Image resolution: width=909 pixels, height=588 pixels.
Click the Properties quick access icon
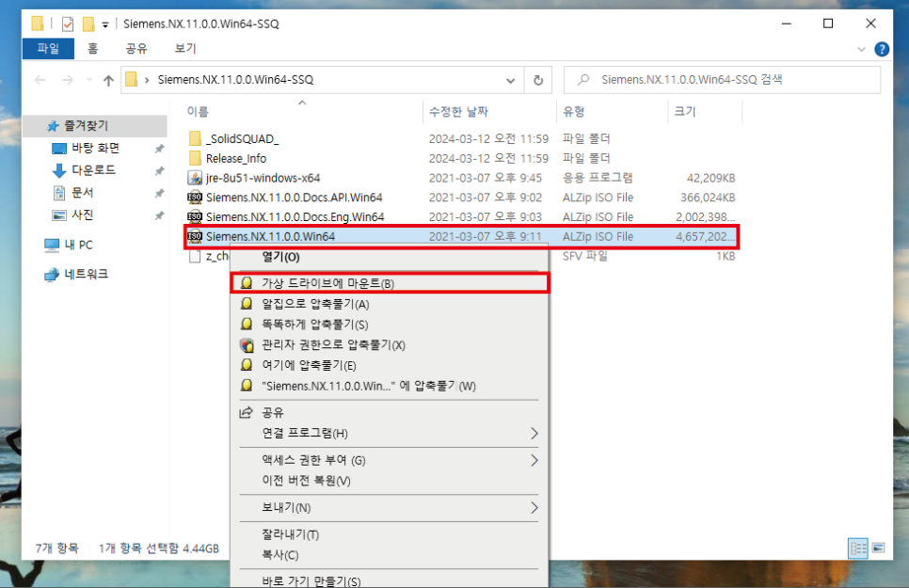(x=68, y=24)
